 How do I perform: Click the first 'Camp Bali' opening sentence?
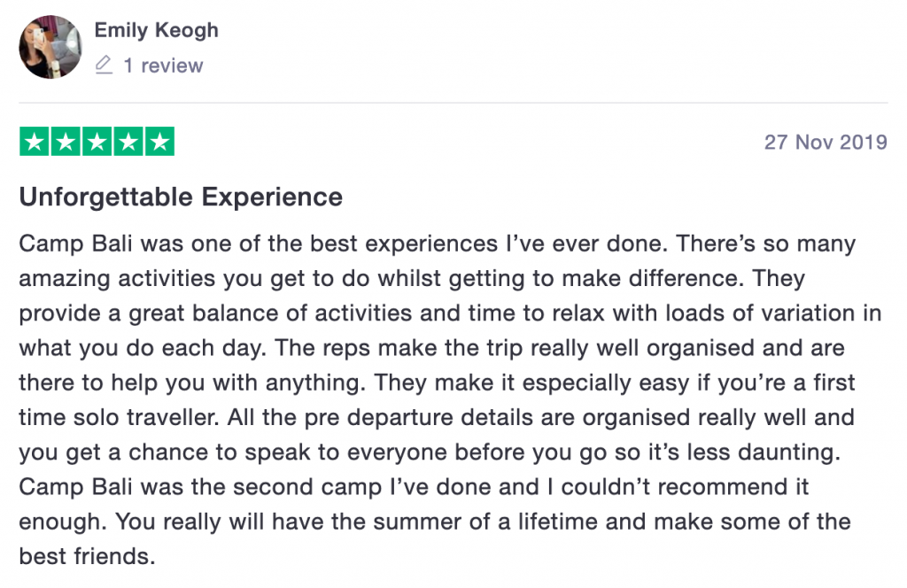coord(344,244)
